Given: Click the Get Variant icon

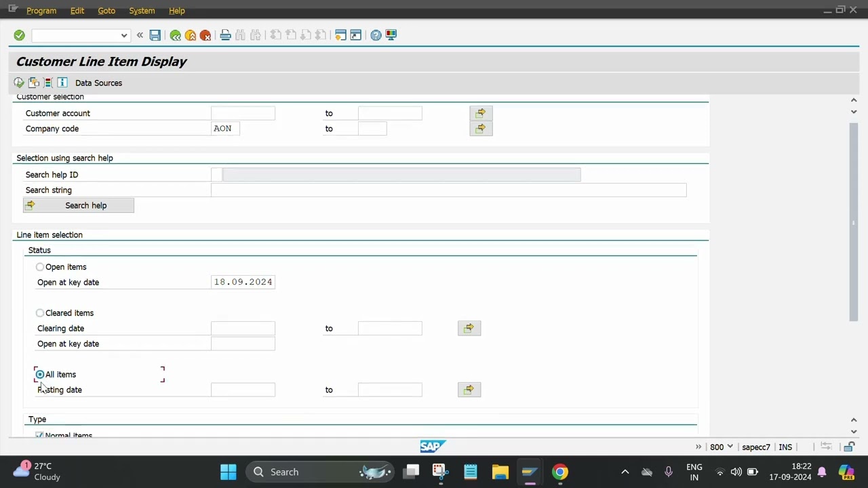Looking at the screenshot, I should (33, 83).
